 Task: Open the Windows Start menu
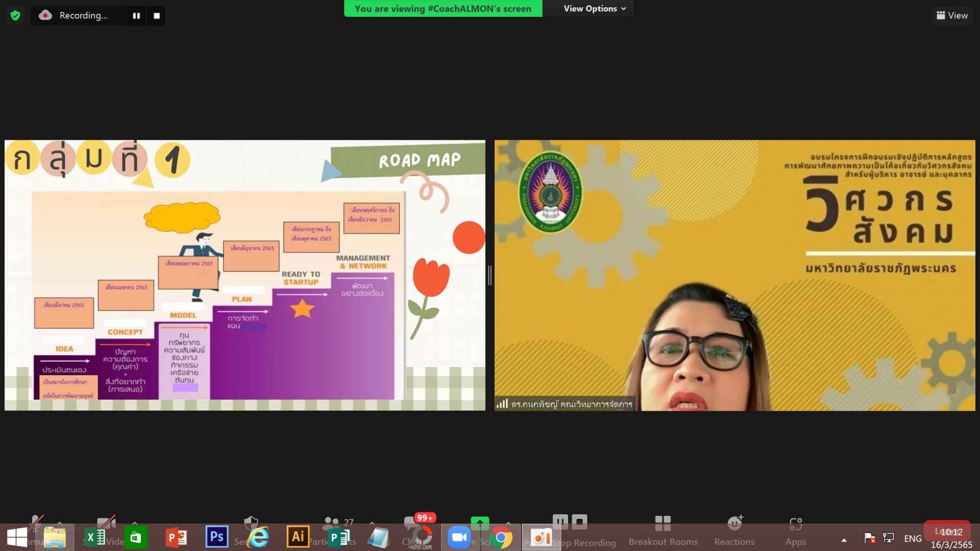pos(17,538)
